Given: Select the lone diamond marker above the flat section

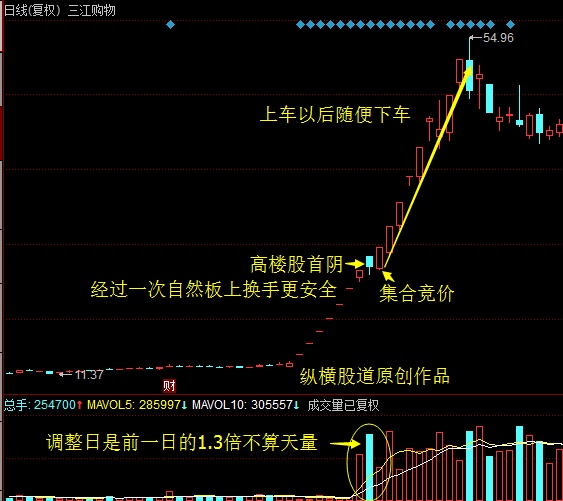Looking at the screenshot, I should coord(171,25).
